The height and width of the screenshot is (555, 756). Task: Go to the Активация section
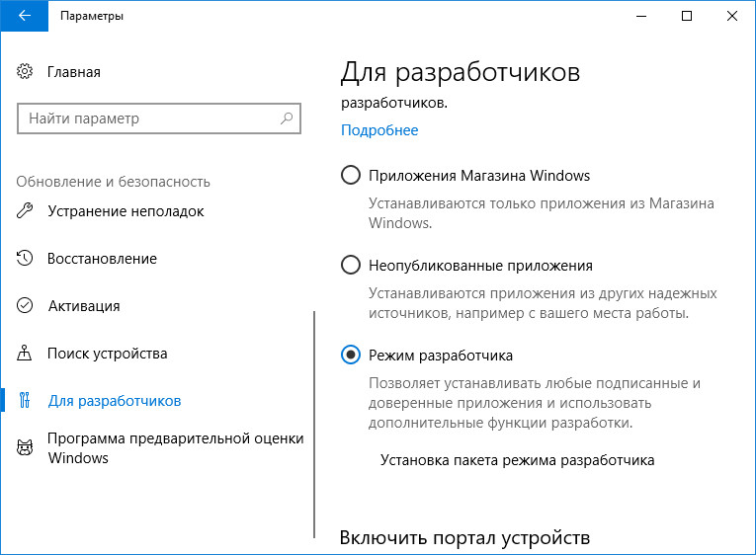pos(84,306)
